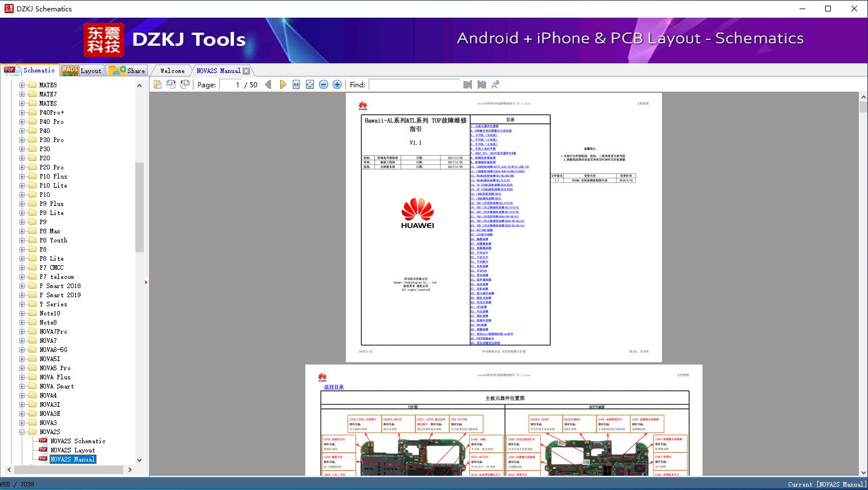This screenshot has width=868, height=490.
Task: Expand the P30 Pro folder
Action: coord(22,140)
